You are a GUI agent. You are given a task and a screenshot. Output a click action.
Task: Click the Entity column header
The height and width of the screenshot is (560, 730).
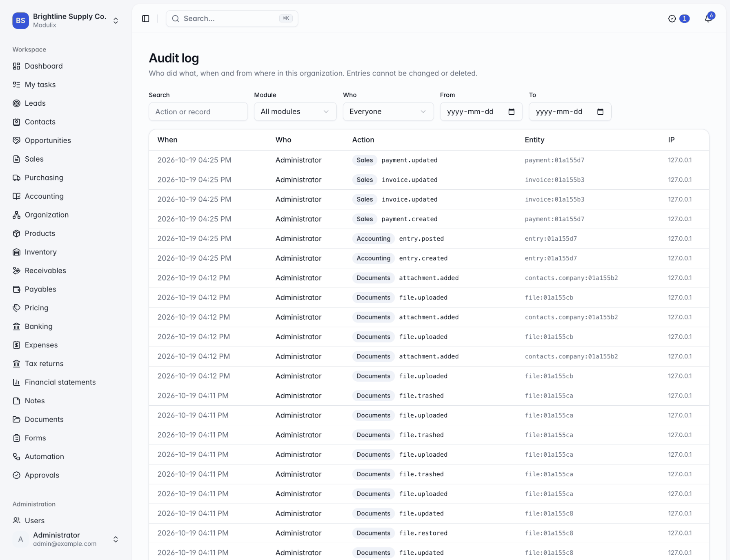tap(534, 140)
